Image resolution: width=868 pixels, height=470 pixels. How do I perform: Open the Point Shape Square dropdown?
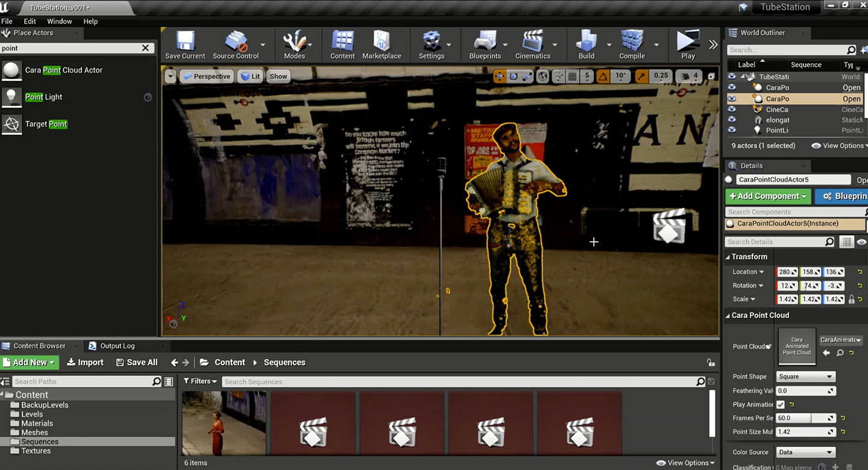point(805,376)
